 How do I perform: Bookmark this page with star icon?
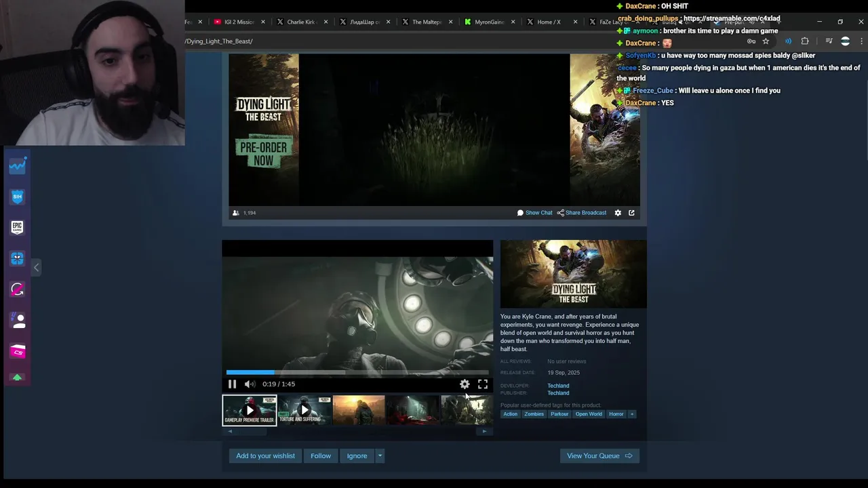[x=766, y=41]
